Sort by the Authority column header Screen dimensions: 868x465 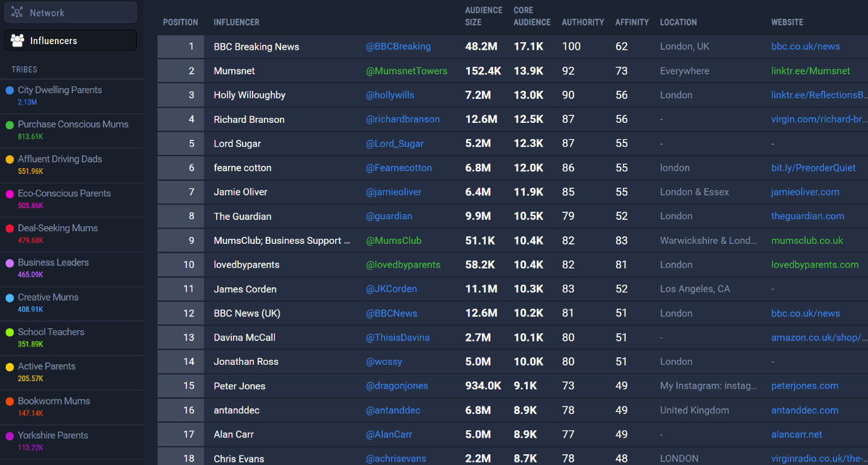(583, 22)
